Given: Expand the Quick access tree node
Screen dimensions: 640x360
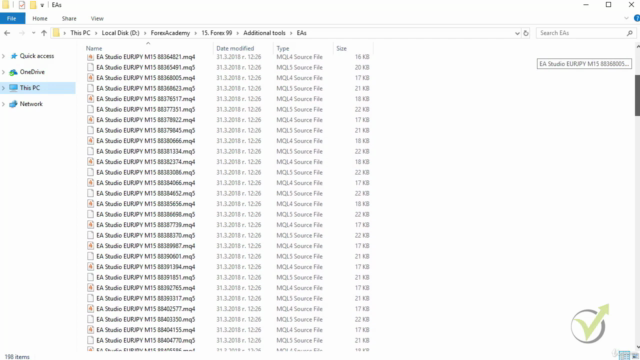Looking at the screenshot, I should [4, 56].
